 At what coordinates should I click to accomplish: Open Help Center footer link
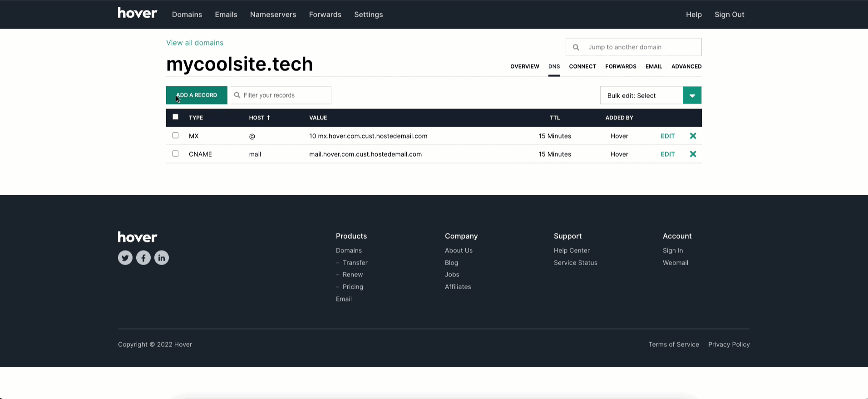pos(572,250)
